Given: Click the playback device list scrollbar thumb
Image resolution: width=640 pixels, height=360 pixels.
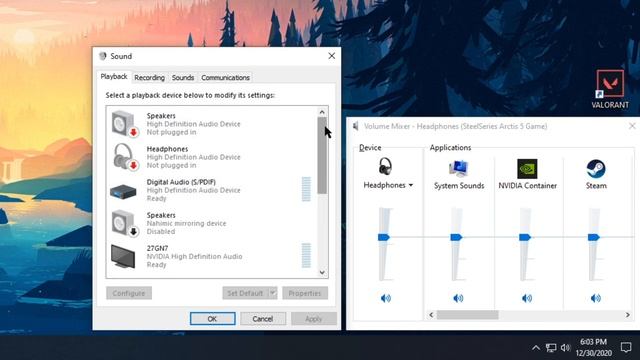Looking at the screenshot, I should (322, 156).
